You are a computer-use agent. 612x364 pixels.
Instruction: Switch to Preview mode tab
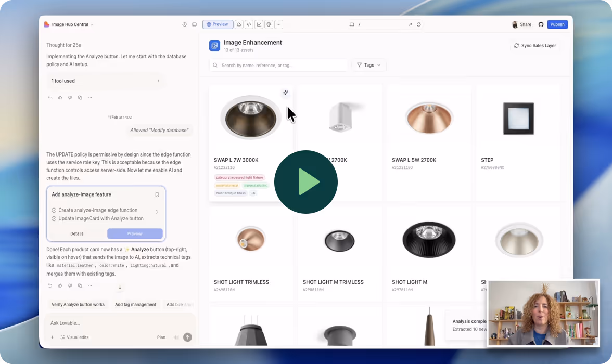218,24
